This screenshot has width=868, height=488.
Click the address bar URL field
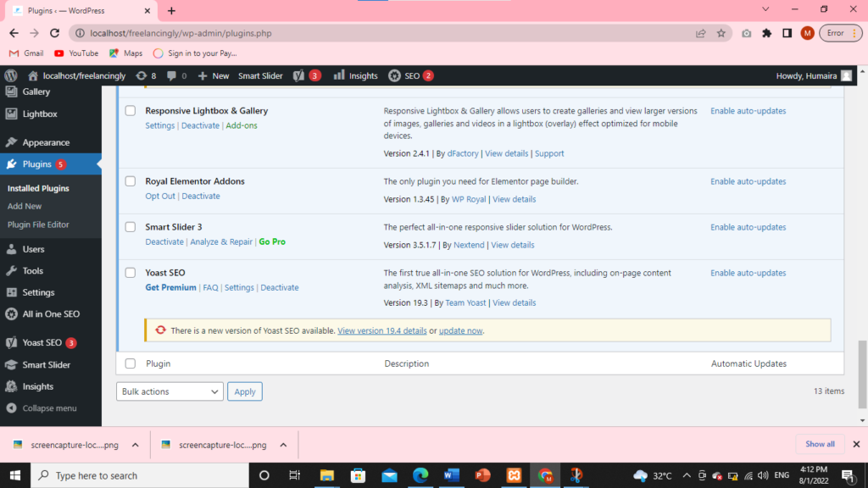pyautogui.click(x=387, y=33)
